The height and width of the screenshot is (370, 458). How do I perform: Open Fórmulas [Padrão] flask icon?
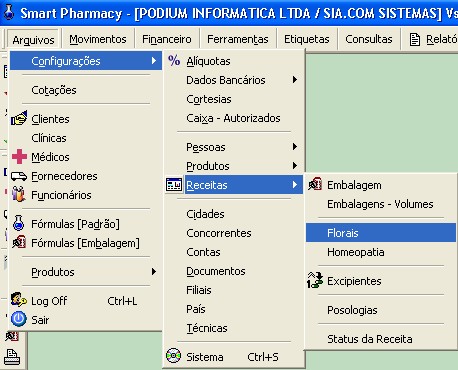pos(19,223)
